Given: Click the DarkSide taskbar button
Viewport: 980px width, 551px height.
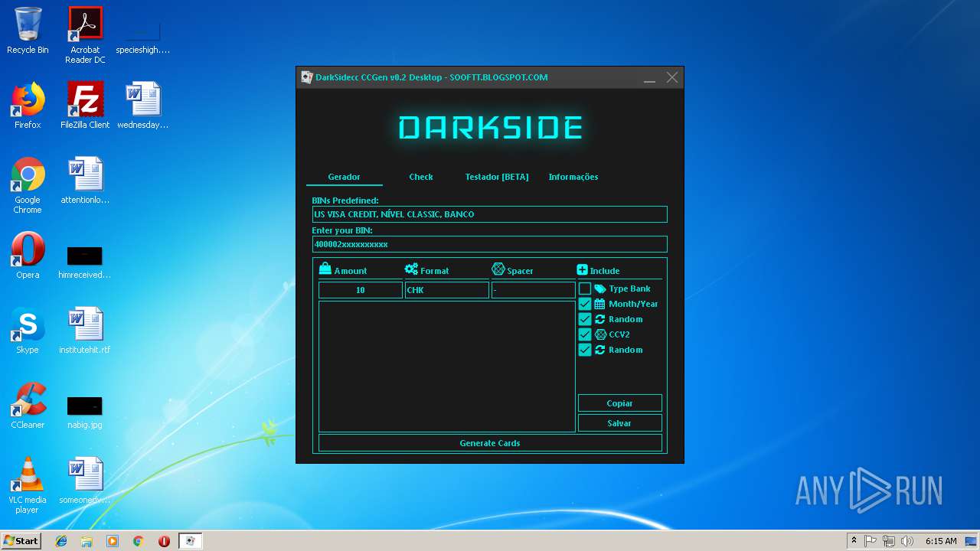Looking at the screenshot, I should pyautogui.click(x=191, y=541).
